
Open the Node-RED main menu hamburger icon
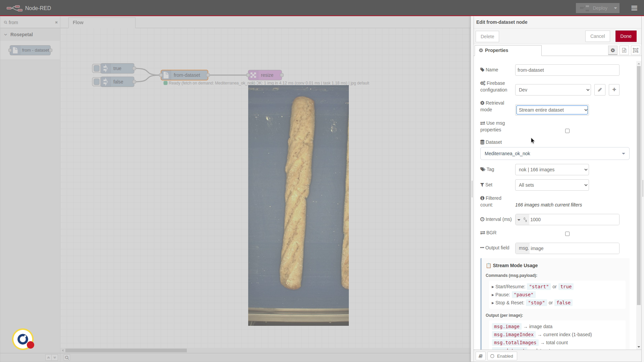click(634, 8)
